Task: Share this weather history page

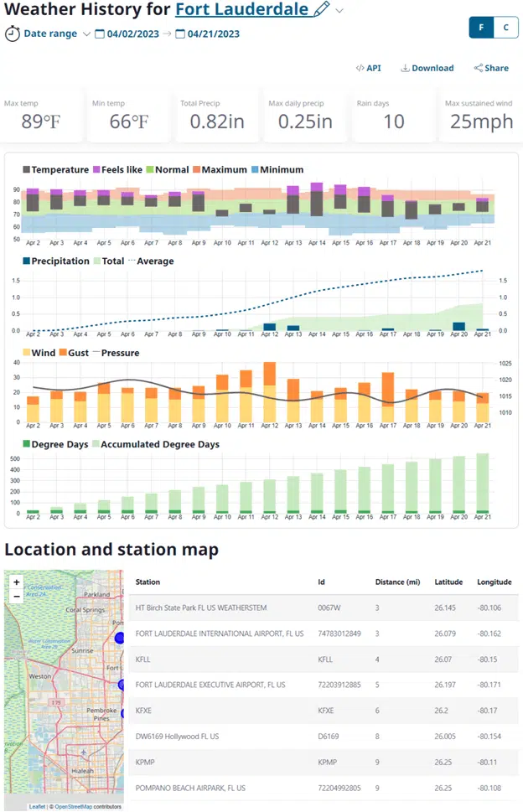Action: coord(491,68)
